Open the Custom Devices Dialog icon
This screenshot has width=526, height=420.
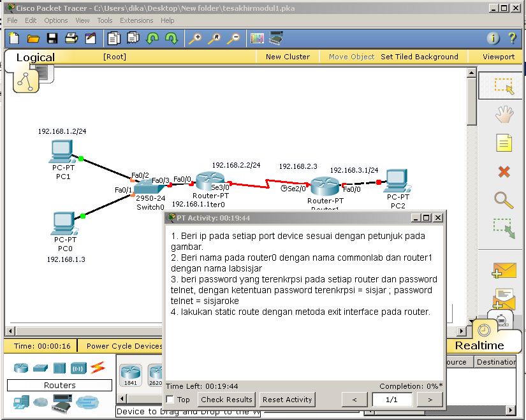[x=276, y=38]
